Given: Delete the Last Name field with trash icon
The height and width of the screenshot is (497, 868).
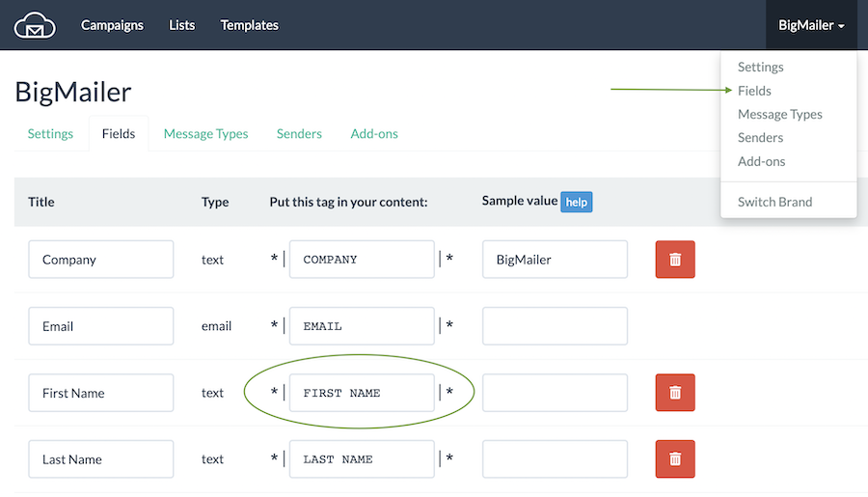Looking at the screenshot, I should pos(675,458).
